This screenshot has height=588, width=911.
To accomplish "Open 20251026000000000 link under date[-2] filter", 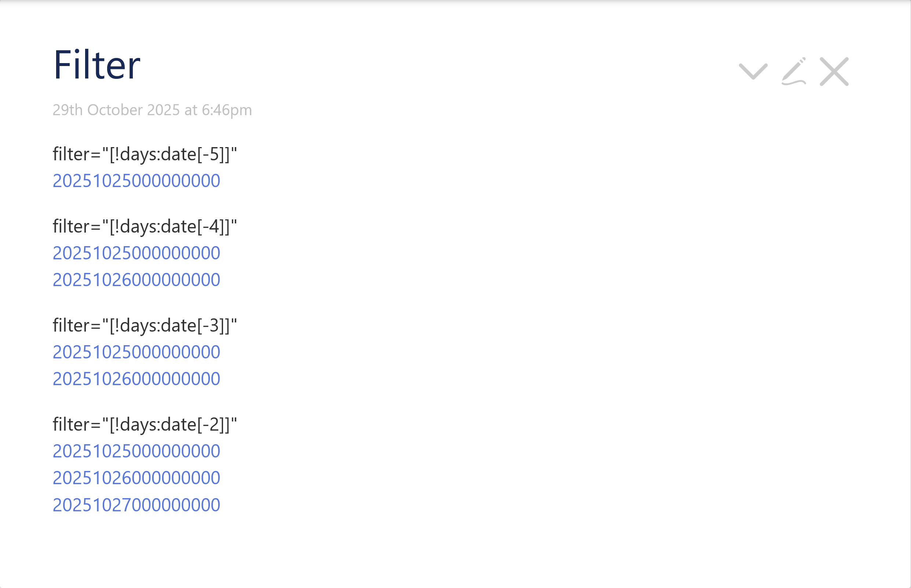I will click(x=136, y=478).
